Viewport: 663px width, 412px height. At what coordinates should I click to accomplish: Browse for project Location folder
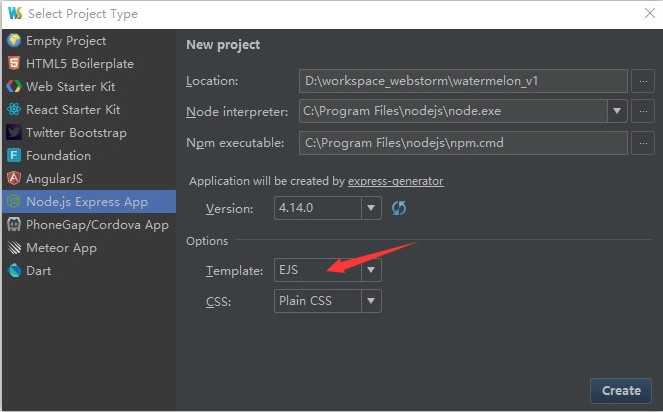click(x=643, y=81)
